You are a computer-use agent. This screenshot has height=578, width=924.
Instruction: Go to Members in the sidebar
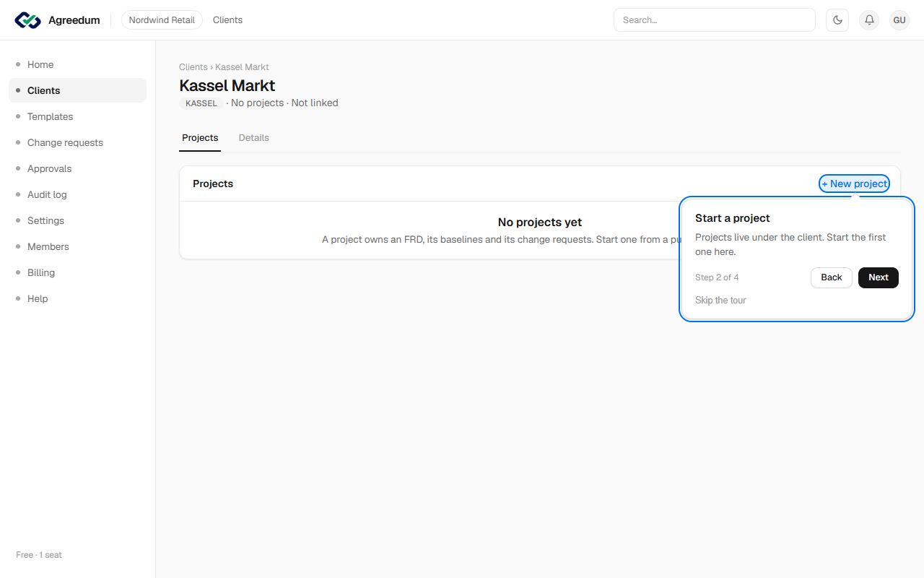coord(77,246)
